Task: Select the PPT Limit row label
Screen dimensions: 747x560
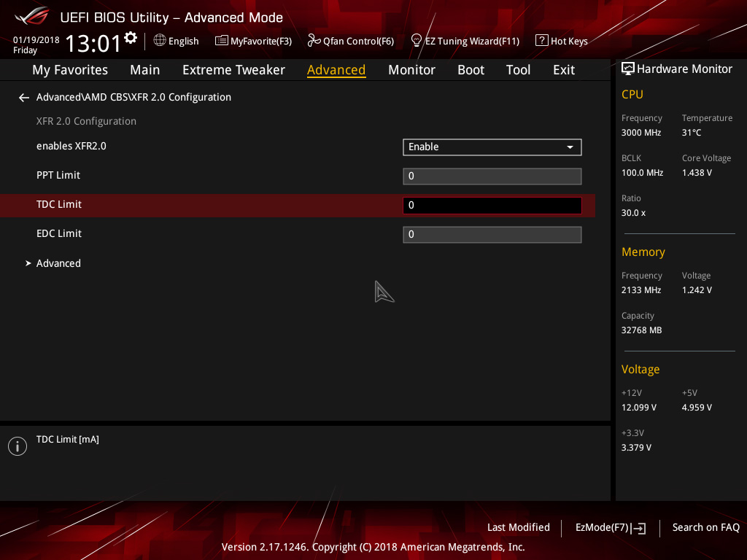Action: point(58,175)
